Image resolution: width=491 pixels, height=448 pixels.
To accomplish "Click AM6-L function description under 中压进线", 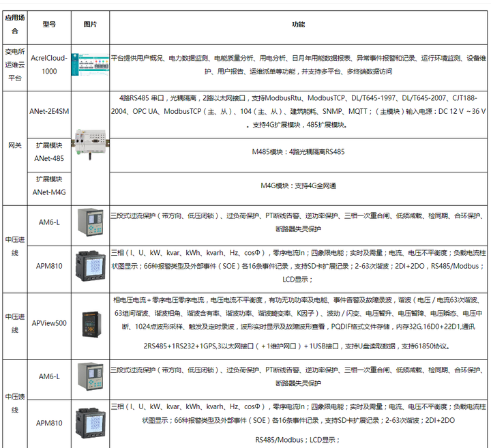I will click(x=298, y=222).
